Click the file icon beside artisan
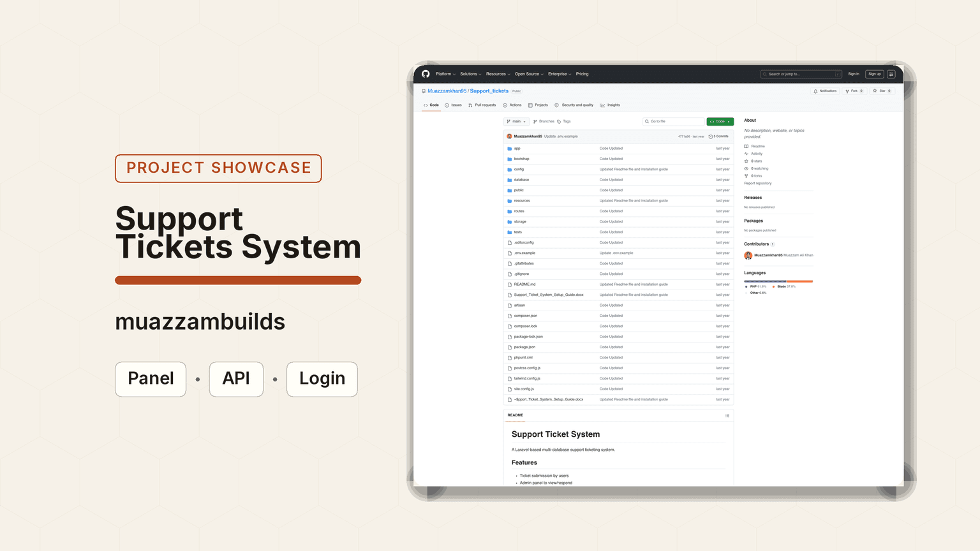The image size is (980, 551). point(510,305)
